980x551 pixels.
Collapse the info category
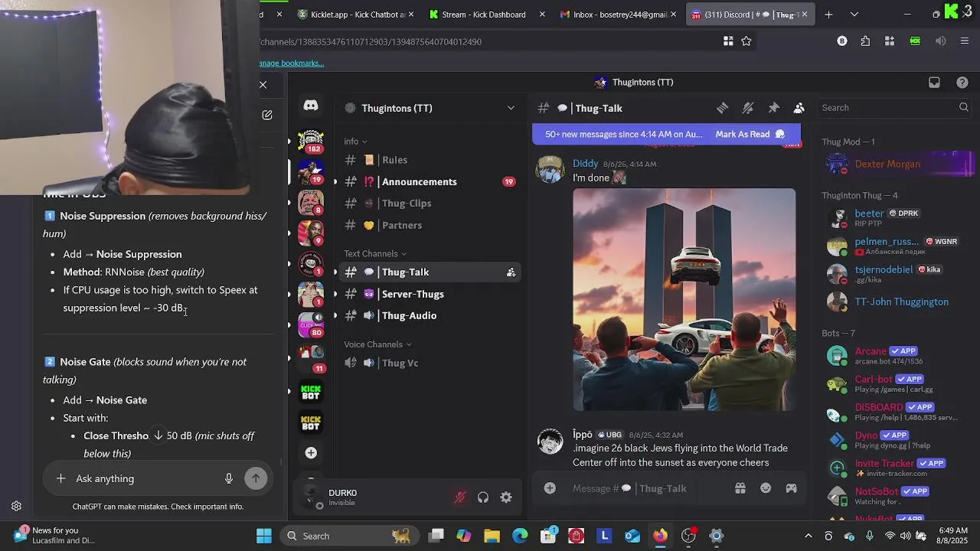(x=355, y=142)
